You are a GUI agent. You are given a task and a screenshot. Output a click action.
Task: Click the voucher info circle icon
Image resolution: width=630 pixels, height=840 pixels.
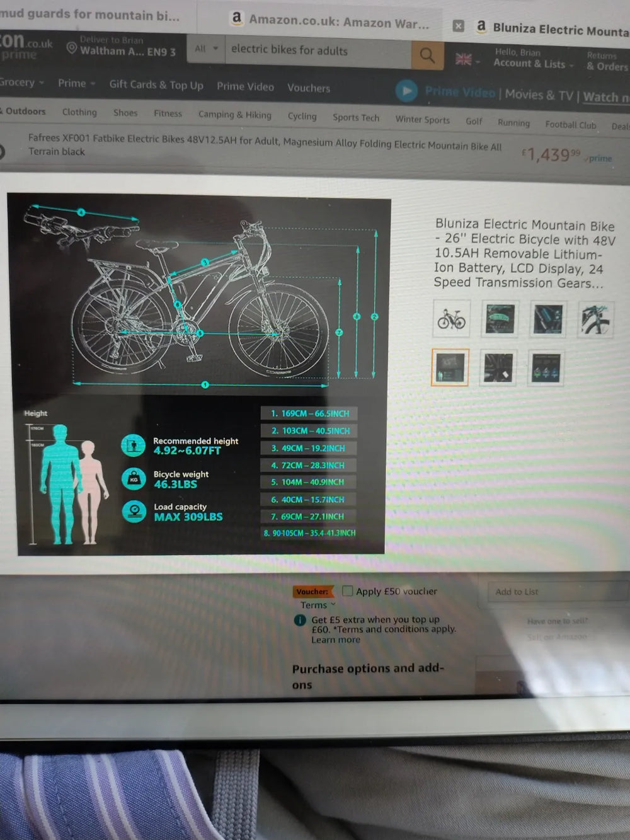(301, 620)
